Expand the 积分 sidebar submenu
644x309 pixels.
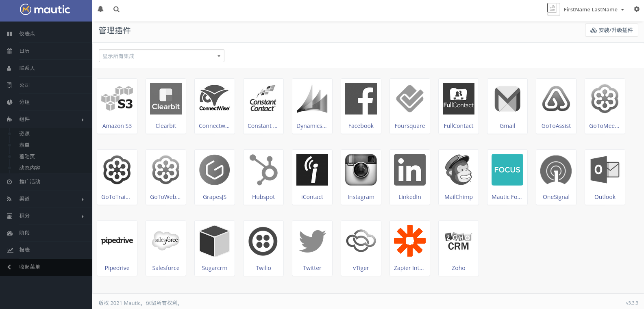coord(46,216)
